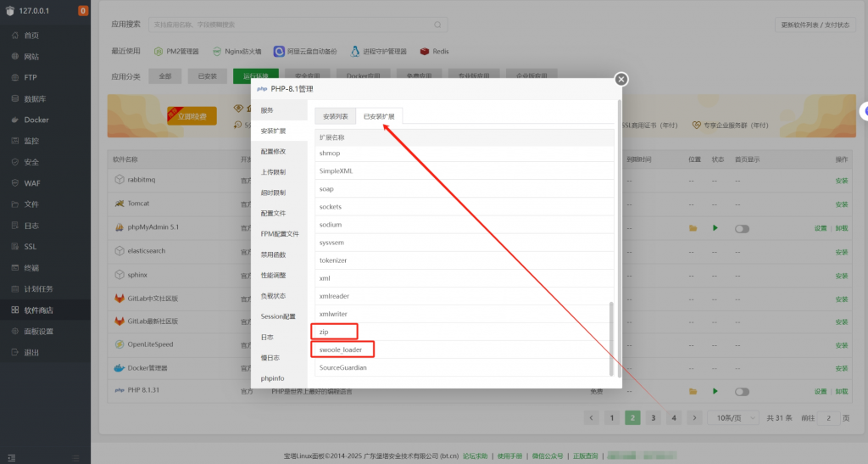This screenshot has height=464, width=868.
Task: Select FPM配置文件 in PHP dialog menu
Action: (280, 233)
